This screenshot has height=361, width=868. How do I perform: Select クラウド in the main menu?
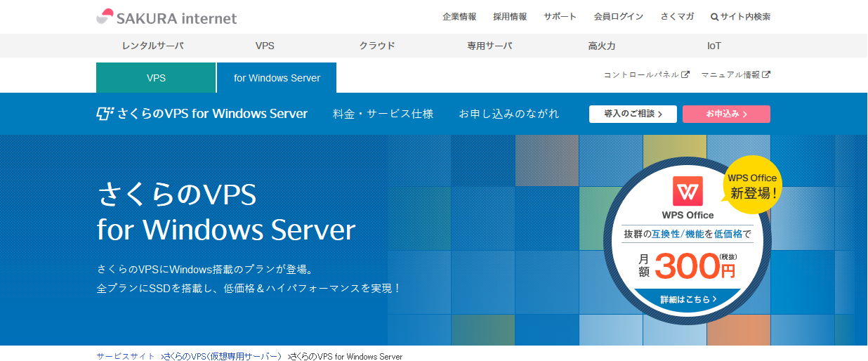(x=377, y=46)
